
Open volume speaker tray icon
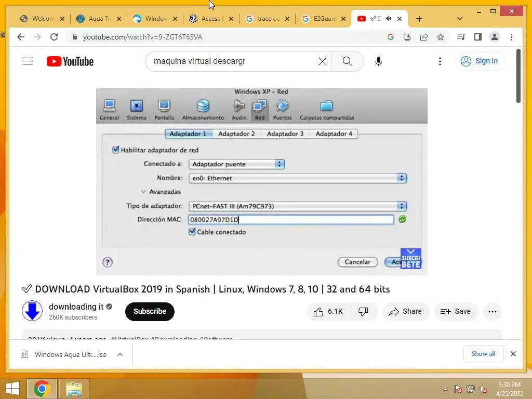[483, 389]
